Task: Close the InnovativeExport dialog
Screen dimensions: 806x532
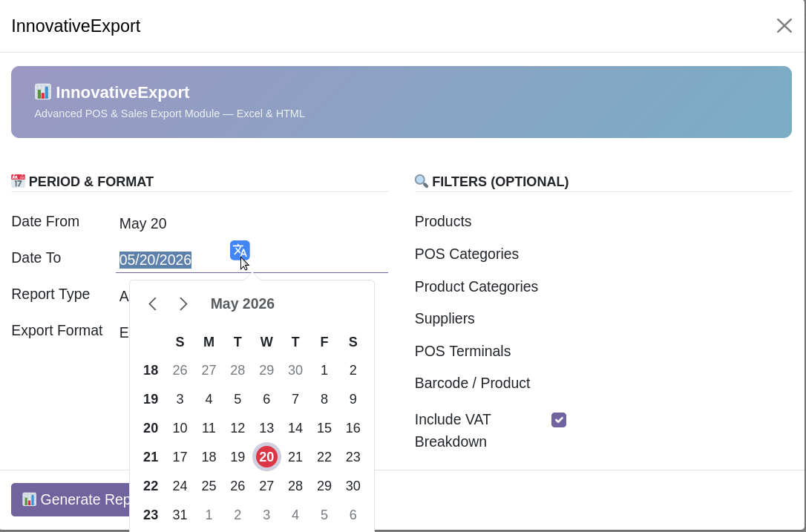Action: [x=784, y=26]
